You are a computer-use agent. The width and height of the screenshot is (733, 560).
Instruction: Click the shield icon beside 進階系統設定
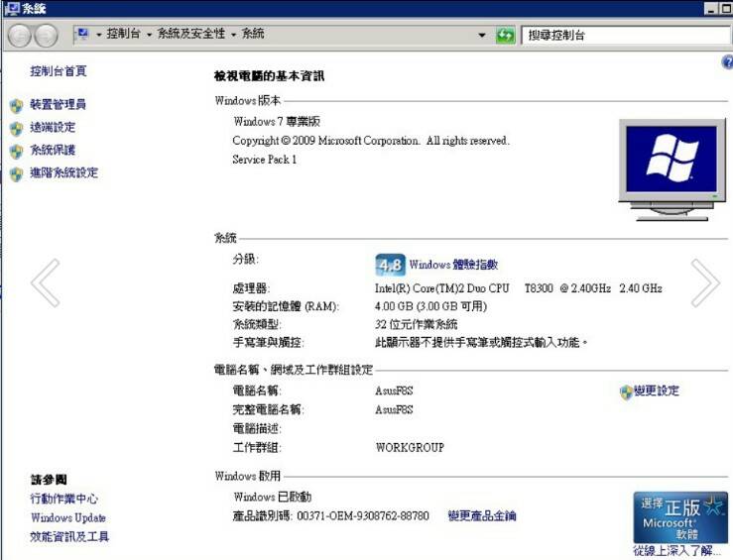[x=16, y=174]
